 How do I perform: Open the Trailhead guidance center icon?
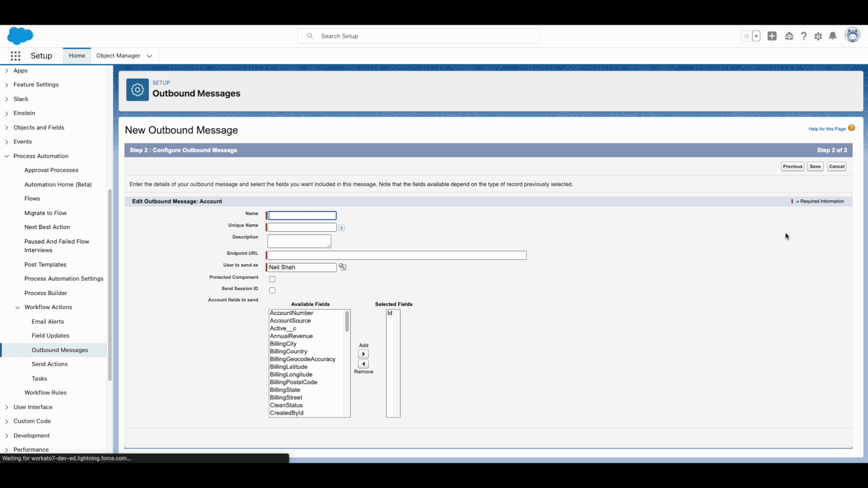click(x=789, y=36)
